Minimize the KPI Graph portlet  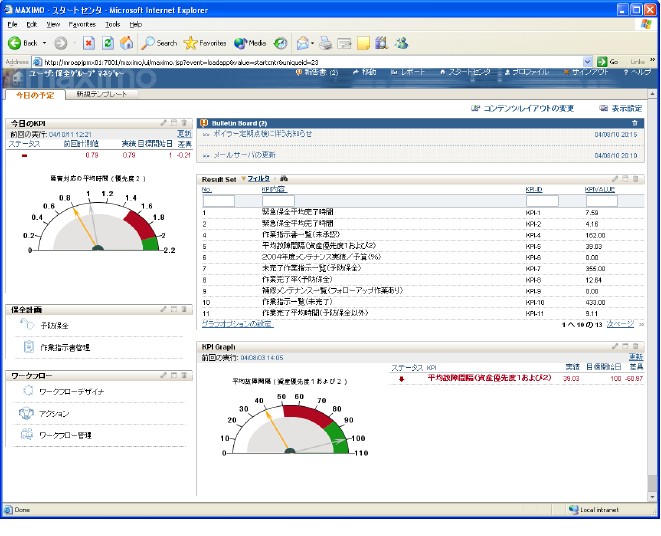pyautogui.click(x=625, y=346)
